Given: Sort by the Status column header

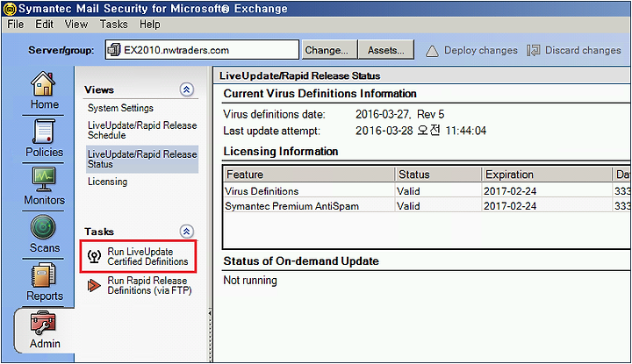Looking at the screenshot, I should (x=439, y=175).
